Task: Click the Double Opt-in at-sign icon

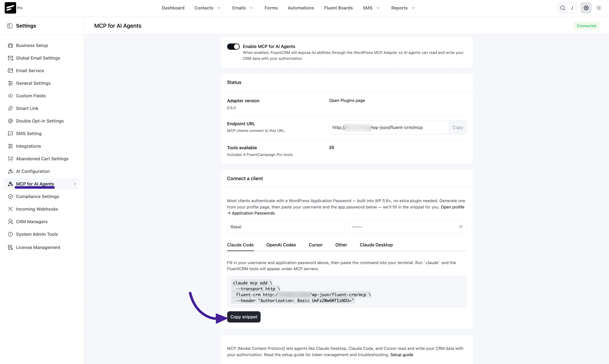Action: (x=10, y=121)
